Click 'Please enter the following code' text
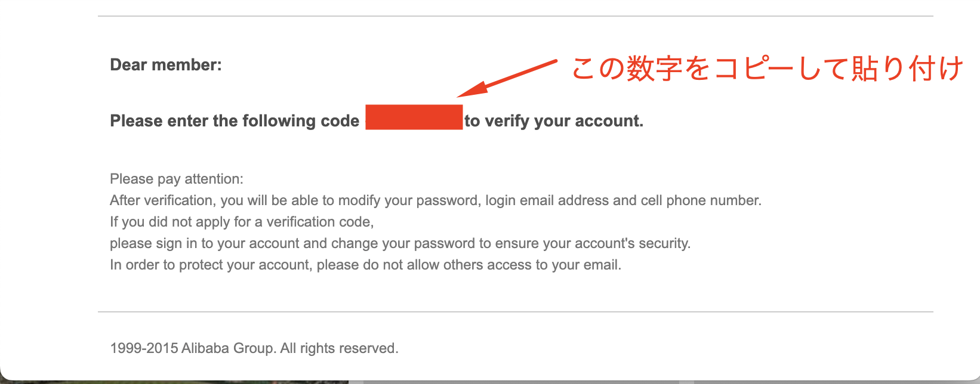 (x=235, y=121)
